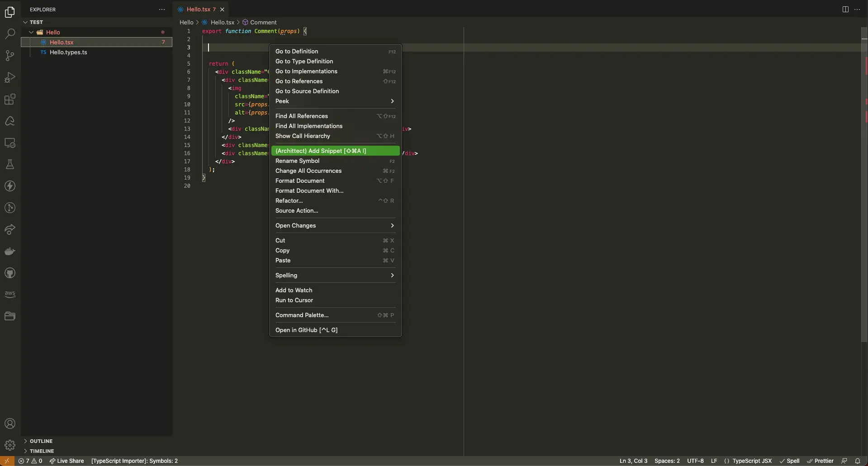Choose Go to Definition
Image resolution: width=868 pixels, height=466 pixels.
pos(335,52)
